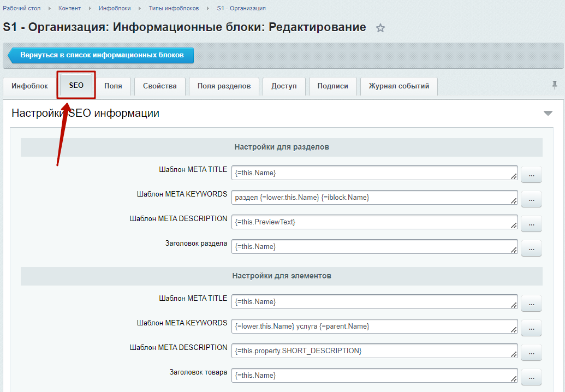Open the SEO tab
This screenshot has height=392, width=565.
(76, 86)
